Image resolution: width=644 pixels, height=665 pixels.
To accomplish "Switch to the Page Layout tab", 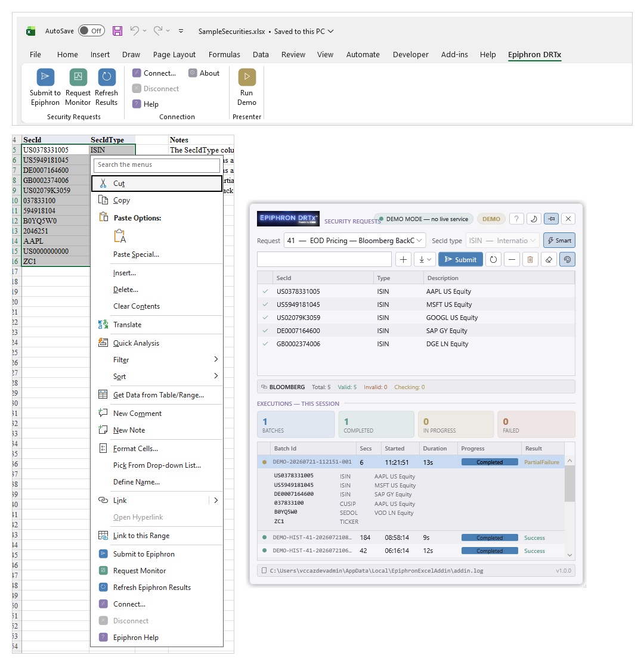I will pos(174,54).
